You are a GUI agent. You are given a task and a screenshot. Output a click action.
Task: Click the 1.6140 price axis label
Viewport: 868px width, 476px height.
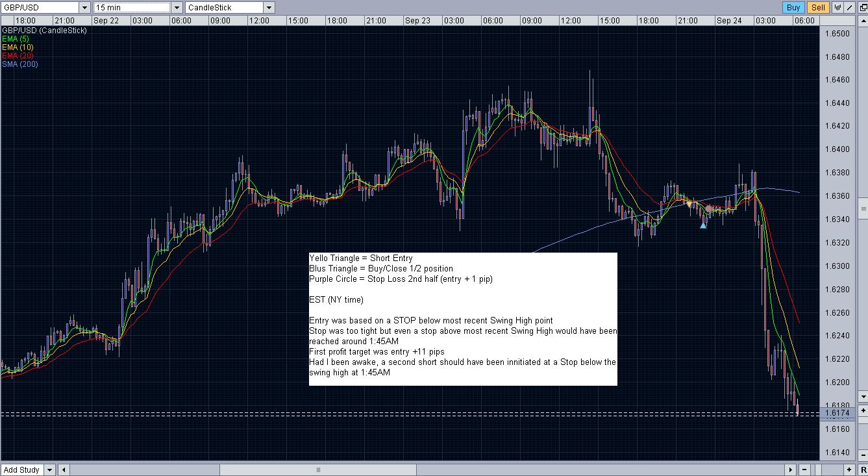837,453
